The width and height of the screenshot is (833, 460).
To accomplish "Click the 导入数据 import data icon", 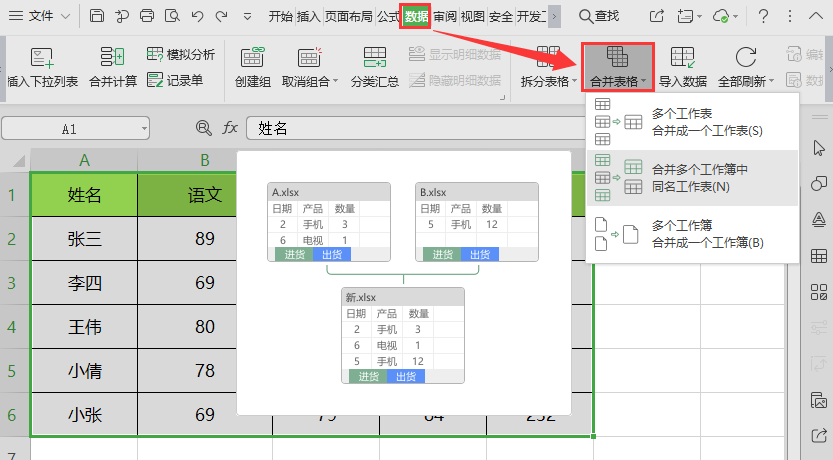I will [682, 58].
